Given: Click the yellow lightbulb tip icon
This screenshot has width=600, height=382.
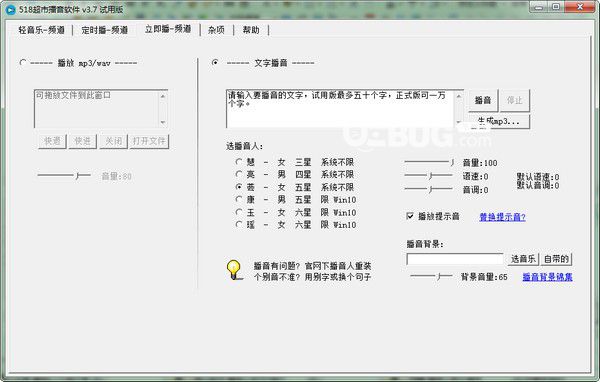Looking at the screenshot, I should pos(233,270).
